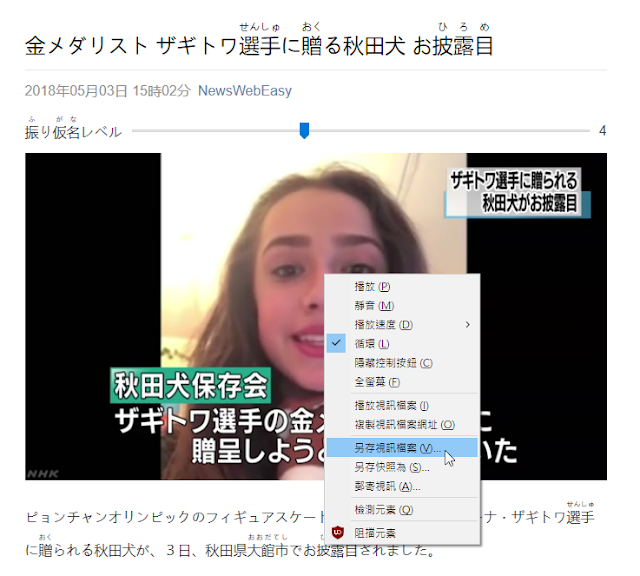Select 靜音 (M) in context menu
Viewport: 640px width, 576px height.
pyautogui.click(x=402, y=305)
